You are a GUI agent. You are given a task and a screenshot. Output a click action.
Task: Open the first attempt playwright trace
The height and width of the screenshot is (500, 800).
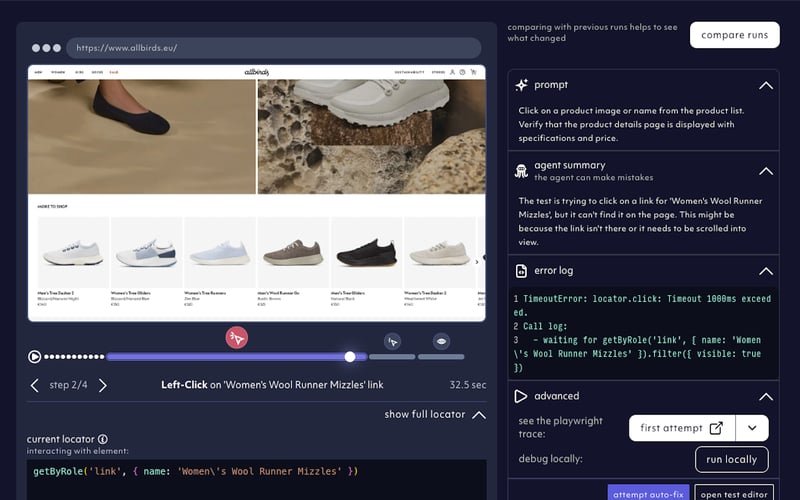click(x=682, y=428)
